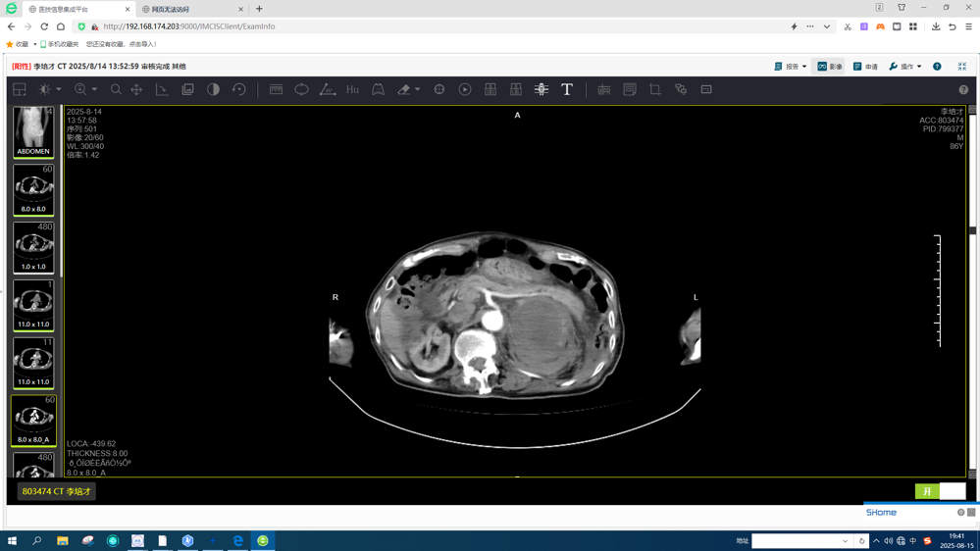The width and height of the screenshot is (980, 551).
Task: Expand the eraser tool dropdown arrow
Action: tap(417, 89)
